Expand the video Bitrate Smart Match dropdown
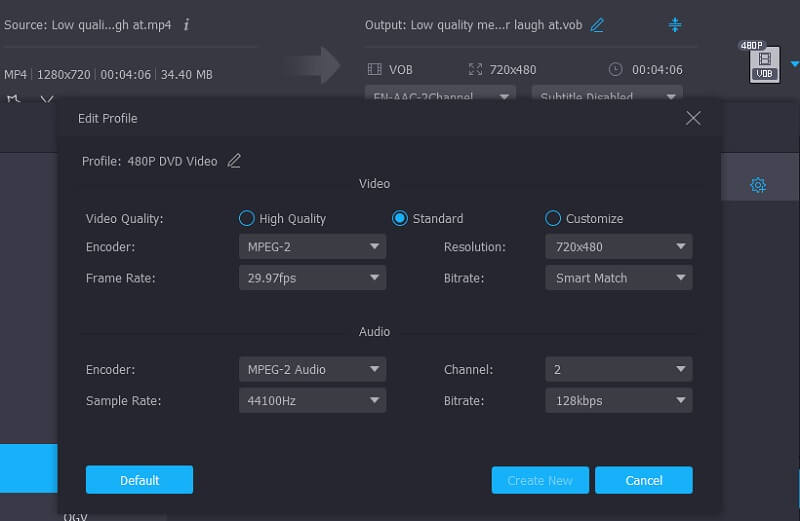This screenshot has height=521, width=800. 619,278
